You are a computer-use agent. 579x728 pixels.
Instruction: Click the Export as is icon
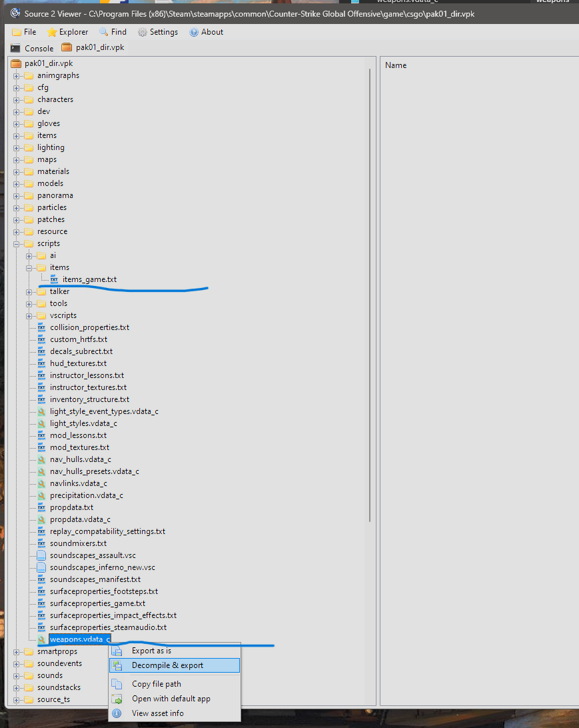(x=117, y=651)
